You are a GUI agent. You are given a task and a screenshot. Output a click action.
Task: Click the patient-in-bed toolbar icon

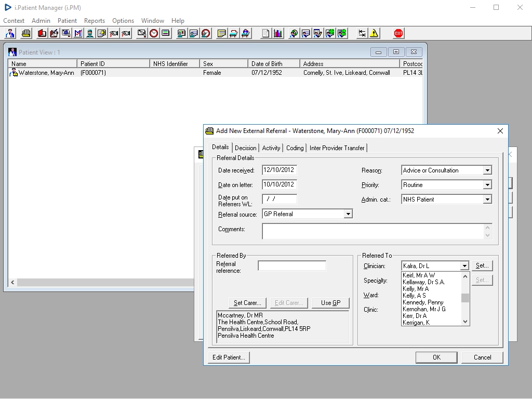246,33
